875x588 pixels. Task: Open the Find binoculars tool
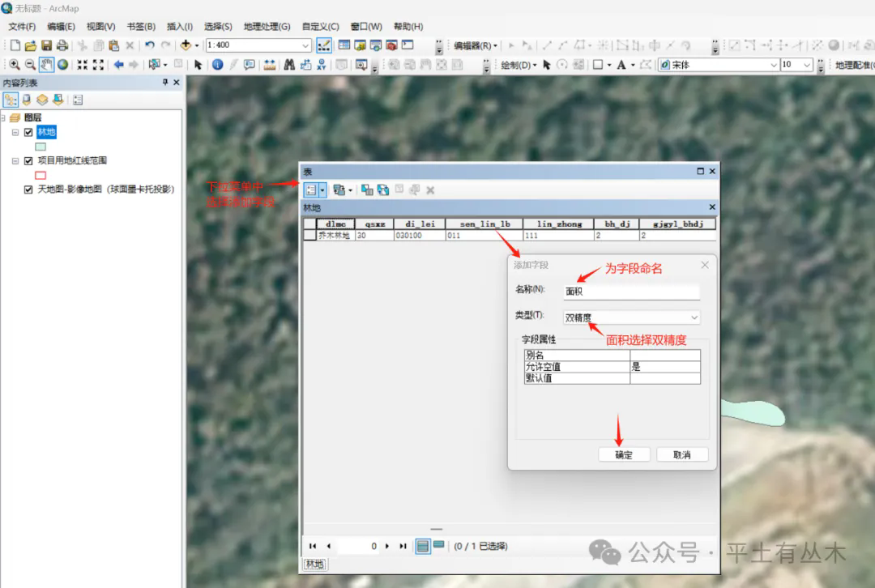click(289, 65)
